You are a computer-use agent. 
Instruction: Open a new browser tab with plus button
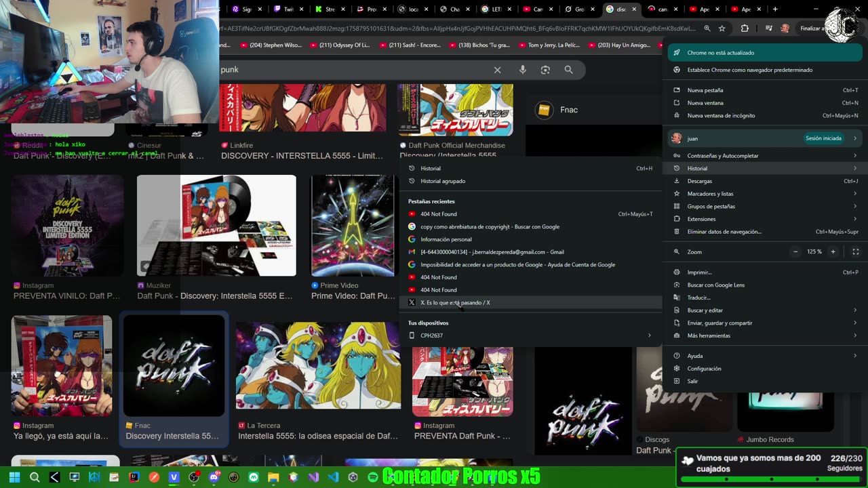(775, 9)
